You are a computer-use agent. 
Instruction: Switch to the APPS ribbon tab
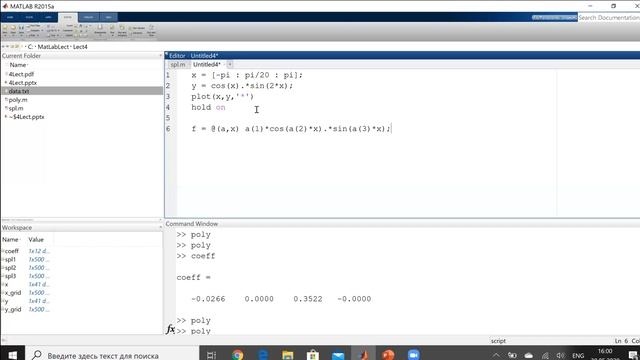coord(48,17)
